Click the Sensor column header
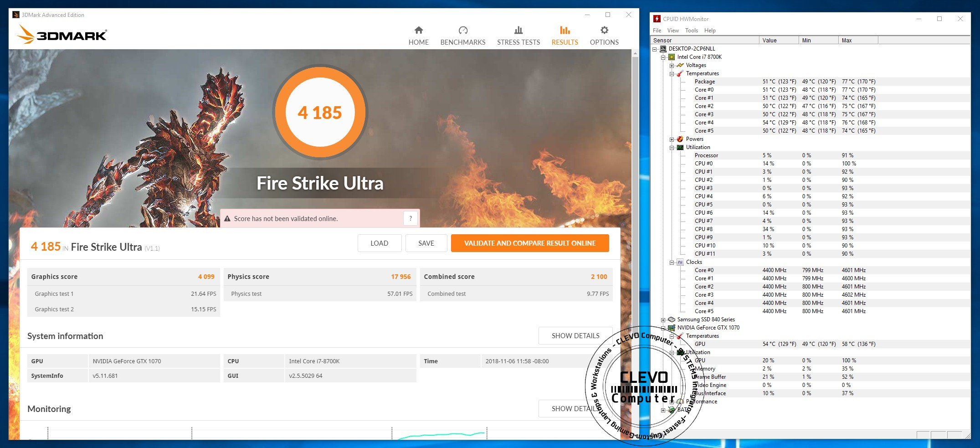Screen dimensions: 980x448 [x=705, y=40]
